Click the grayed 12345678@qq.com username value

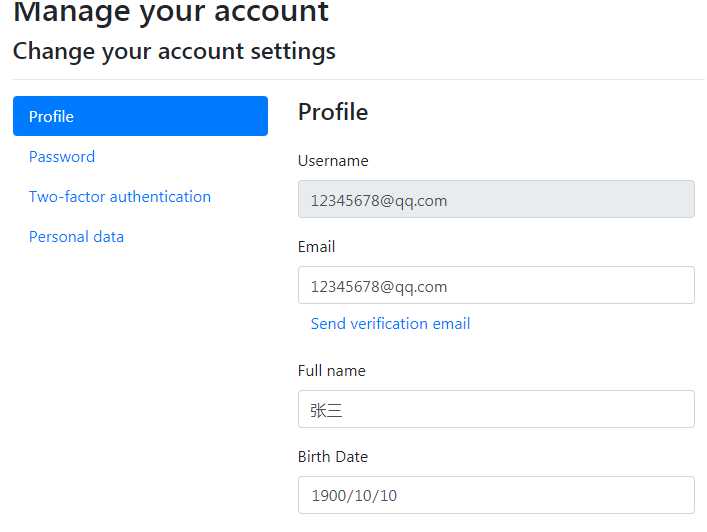[x=379, y=200]
